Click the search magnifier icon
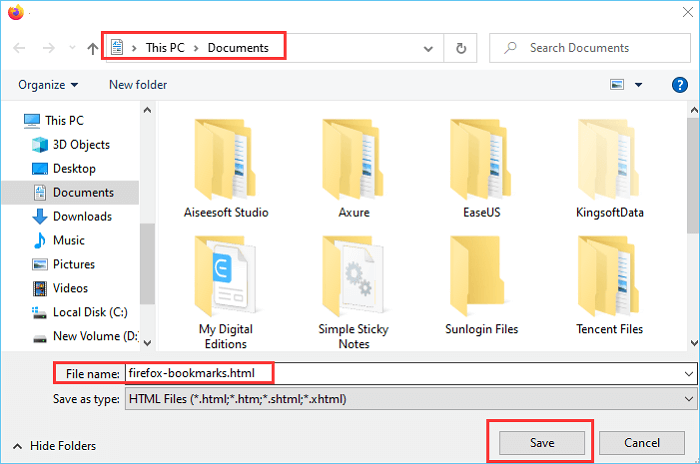The height and width of the screenshot is (464, 700). click(x=510, y=48)
